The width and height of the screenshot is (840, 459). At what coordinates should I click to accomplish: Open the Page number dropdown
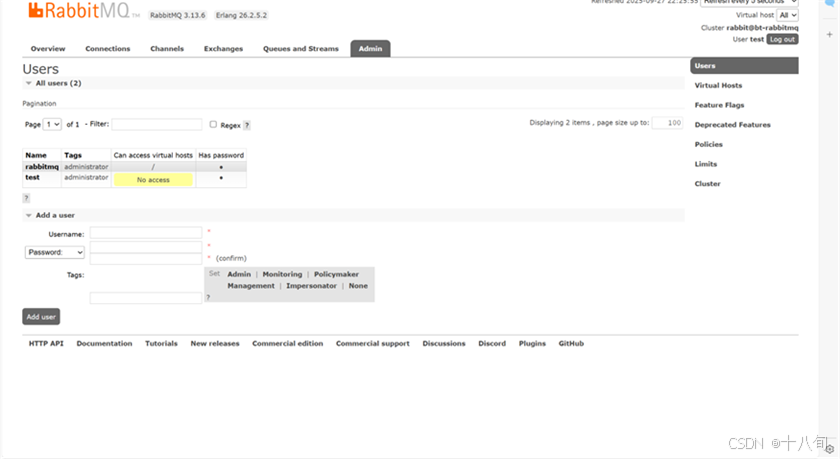(x=52, y=124)
